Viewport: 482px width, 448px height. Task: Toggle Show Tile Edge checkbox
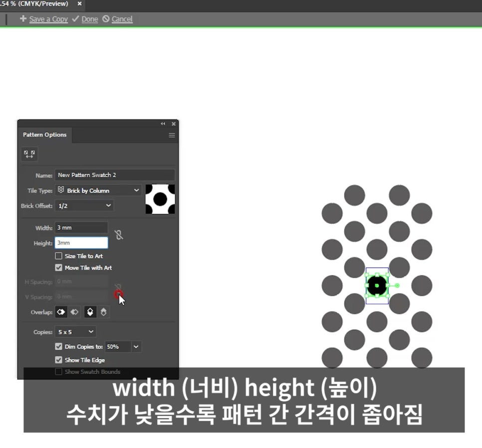pos(58,360)
